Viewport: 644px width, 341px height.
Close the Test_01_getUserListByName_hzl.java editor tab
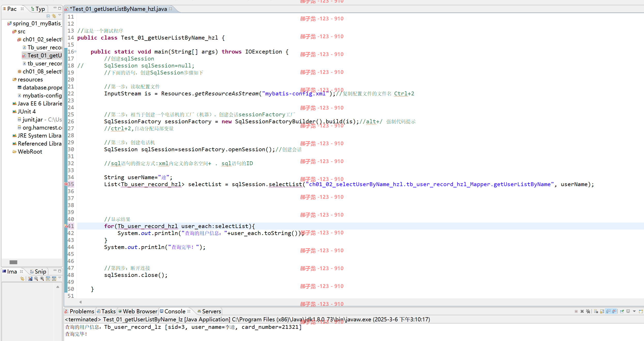[170, 9]
